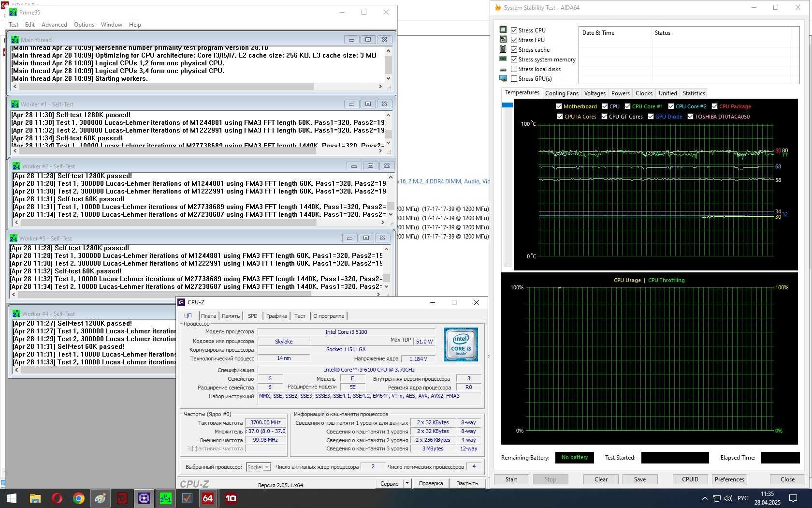Viewport: 812px width, 508px height.
Task: Open the Сервис dropdown arrow in CPU-Z
Action: [407, 483]
